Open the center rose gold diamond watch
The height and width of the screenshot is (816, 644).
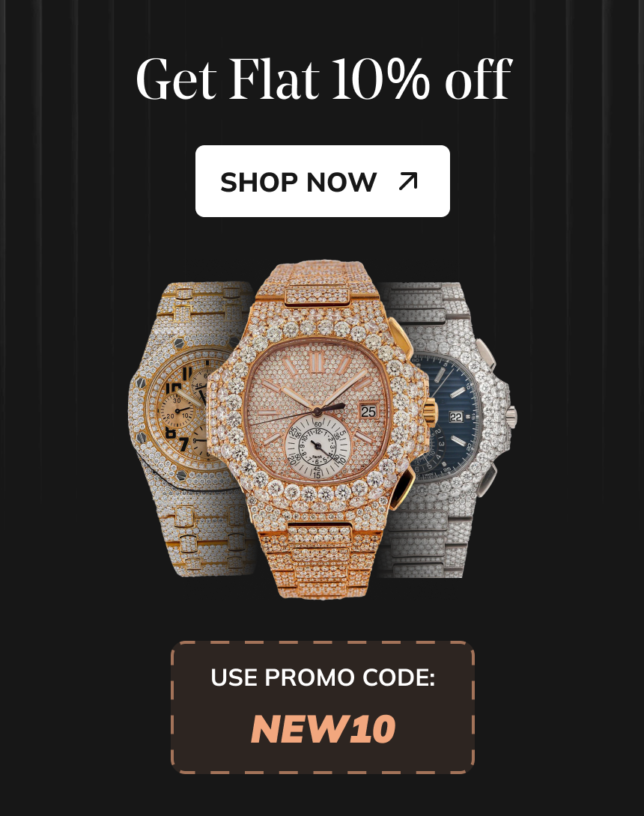pyautogui.click(x=321, y=430)
